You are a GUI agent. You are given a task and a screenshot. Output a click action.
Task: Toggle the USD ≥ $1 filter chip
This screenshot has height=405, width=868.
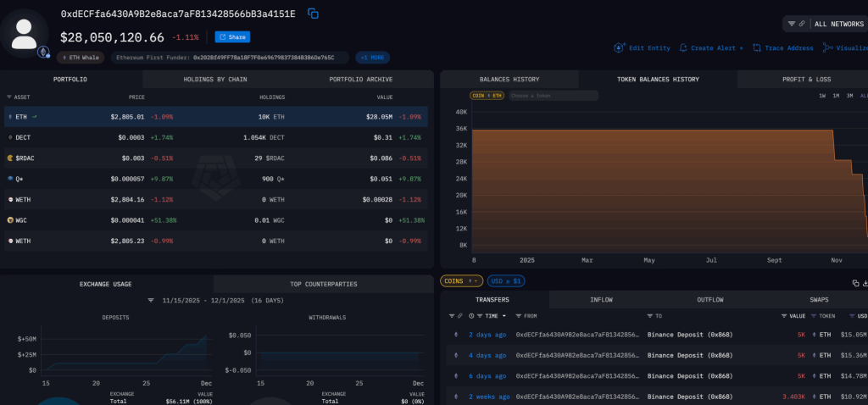pos(507,281)
